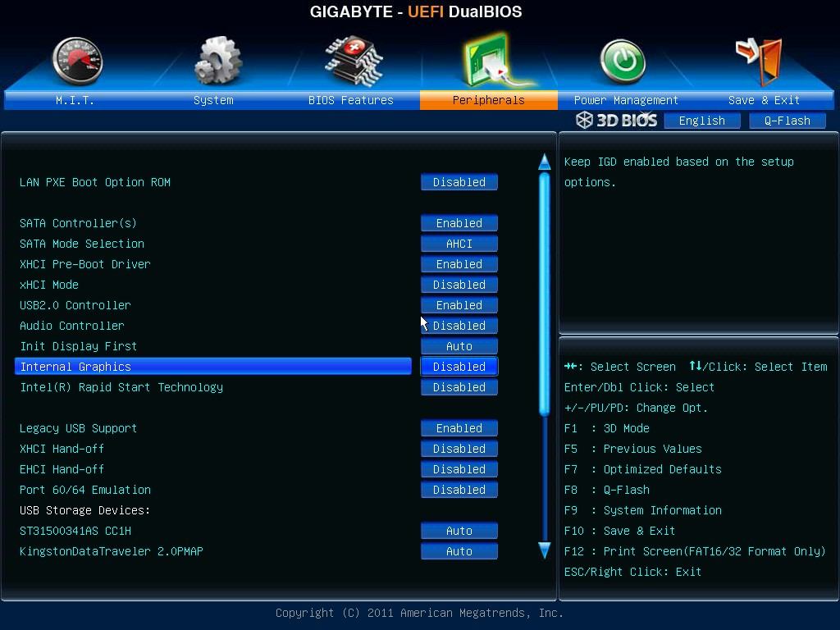840x630 pixels.
Task: Select the USB2.0 Controller label
Action: 75,305
